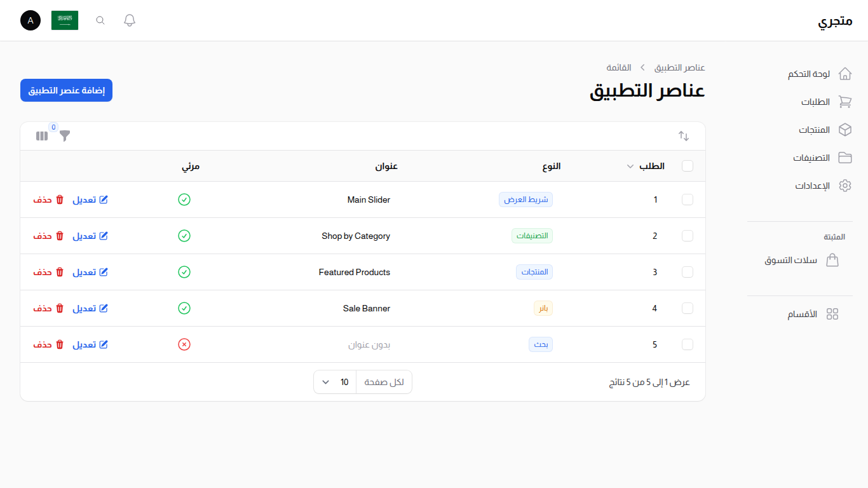The height and width of the screenshot is (488, 868).
Task: Click the gear icon next to الإعدادات
Action: (845, 186)
